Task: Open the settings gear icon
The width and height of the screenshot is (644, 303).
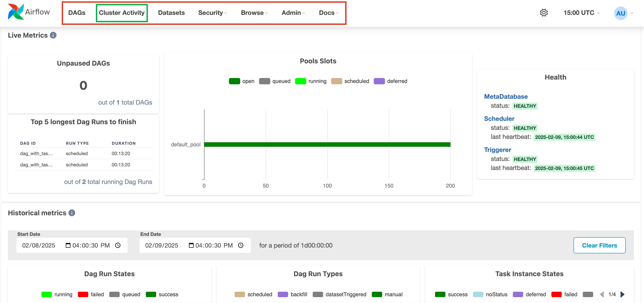Action: point(544,13)
